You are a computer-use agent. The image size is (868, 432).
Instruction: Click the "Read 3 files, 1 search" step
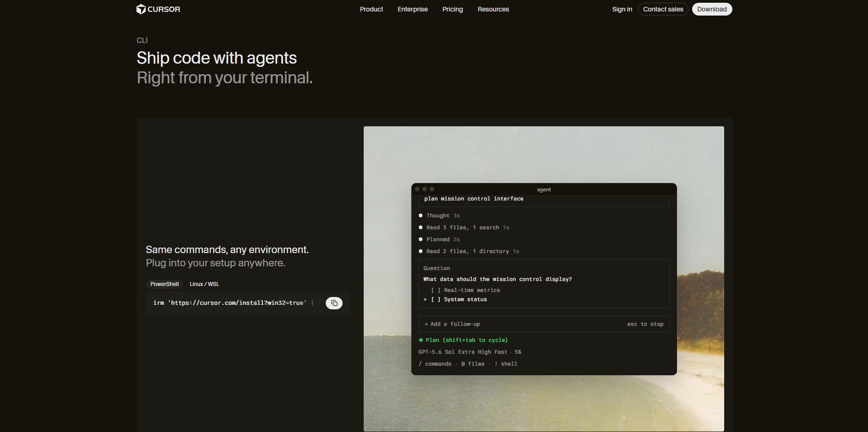464,227
